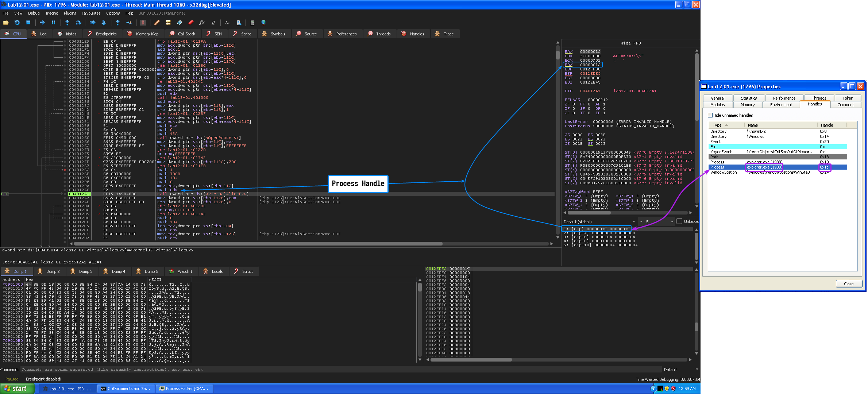
Task: Click the argument count spinner arrow
Action: click(x=672, y=221)
